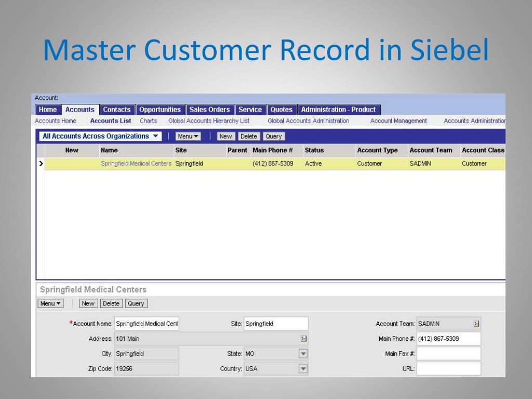The width and height of the screenshot is (532, 399).
Task: Click Delete in the accounts list toolbar
Action: coord(249,137)
